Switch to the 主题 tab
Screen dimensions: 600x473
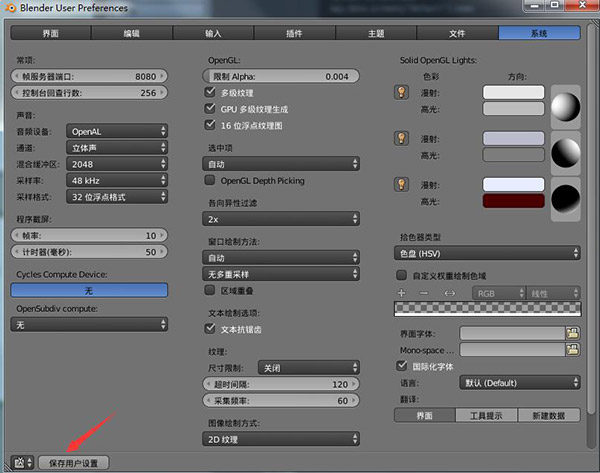(375, 33)
